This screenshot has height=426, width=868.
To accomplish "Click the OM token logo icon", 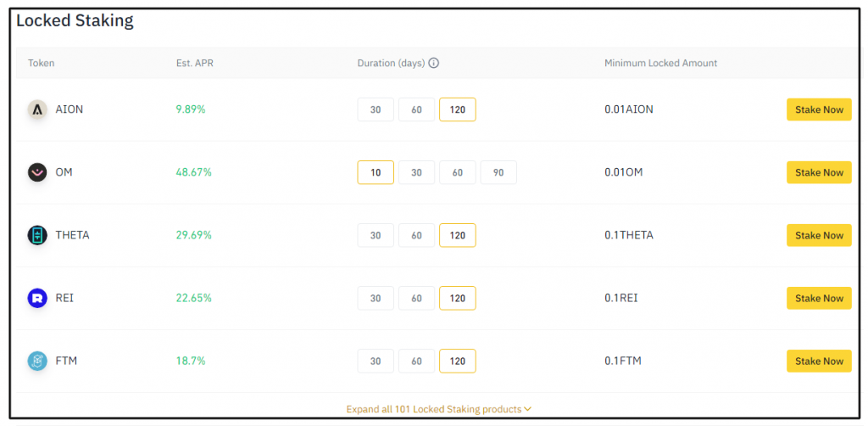I will click(x=37, y=172).
